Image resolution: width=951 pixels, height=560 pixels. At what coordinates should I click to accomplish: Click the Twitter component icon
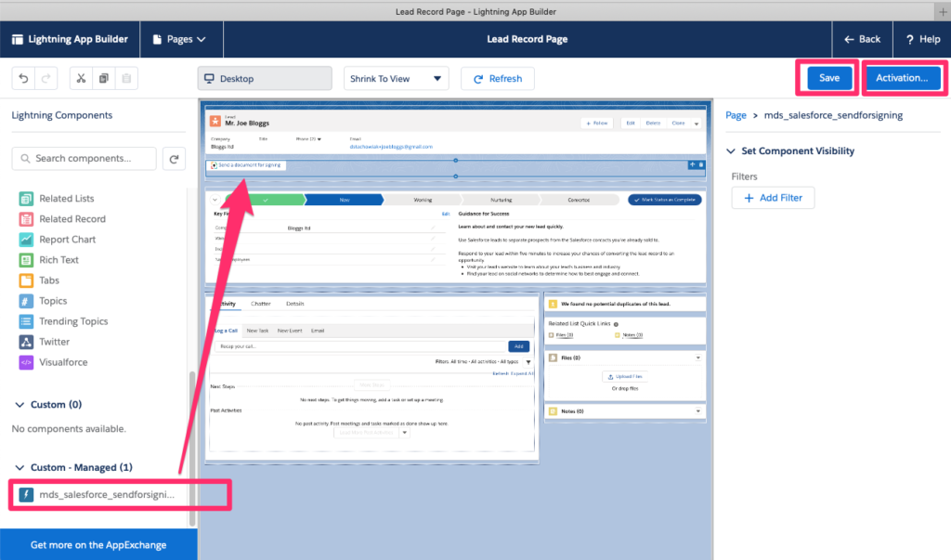tap(24, 341)
